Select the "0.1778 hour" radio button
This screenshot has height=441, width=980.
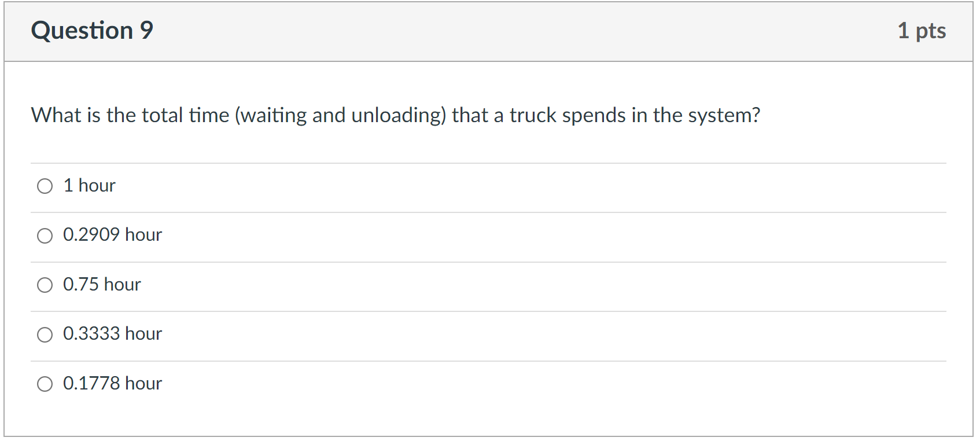pyautogui.click(x=45, y=384)
